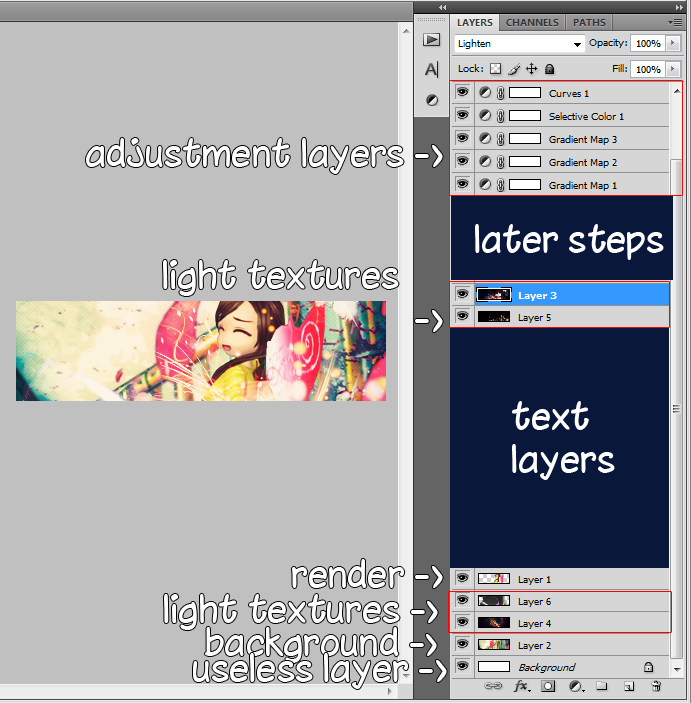The width and height of the screenshot is (691, 703).
Task: Click Curves 1 layer mask thumbnail
Action: tap(525, 93)
